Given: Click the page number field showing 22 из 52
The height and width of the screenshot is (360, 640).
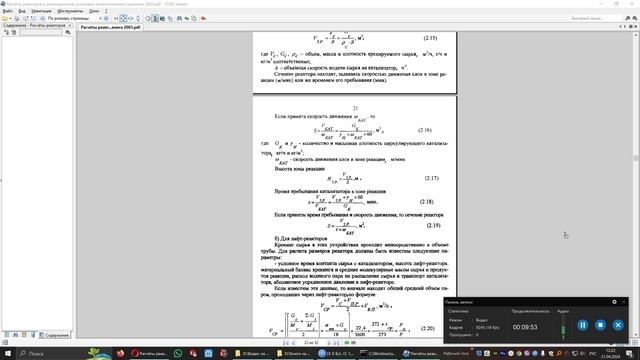Looking at the screenshot, I should [x=311, y=343].
